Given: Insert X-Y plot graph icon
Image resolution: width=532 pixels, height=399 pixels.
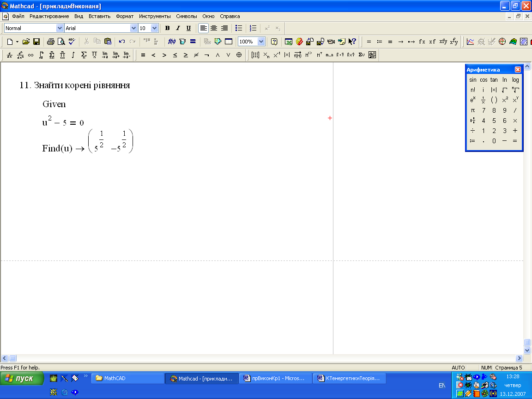Looking at the screenshot, I should (x=470, y=42).
